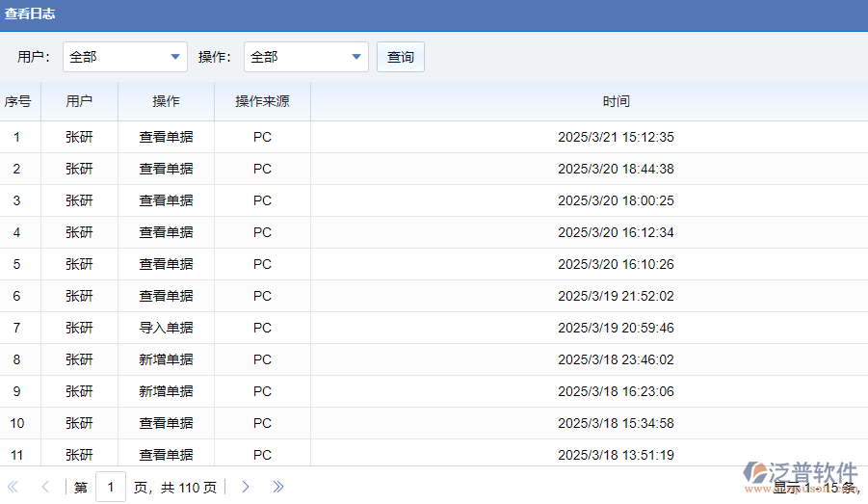This screenshot has height=504, width=868.
Task: Click 张研 user cell in row 5
Action: (x=79, y=264)
